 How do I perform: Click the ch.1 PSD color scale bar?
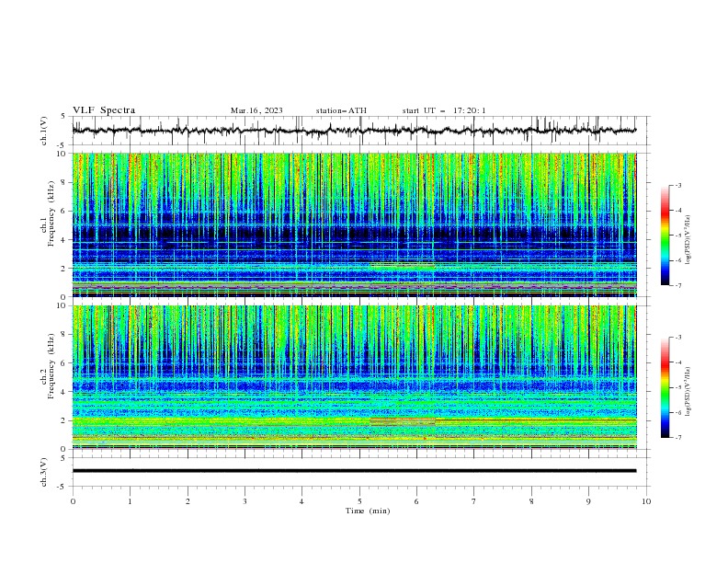pyautogui.click(x=665, y=236)
